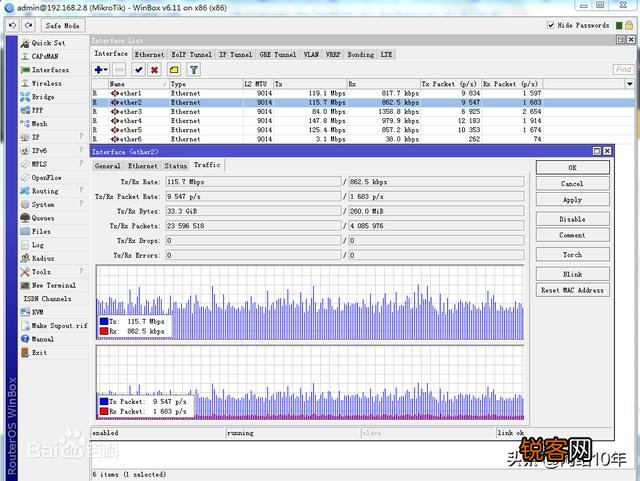Expand the IP submenu in sidebar
This screenshot has width=640, height=481.
point(36,137)
